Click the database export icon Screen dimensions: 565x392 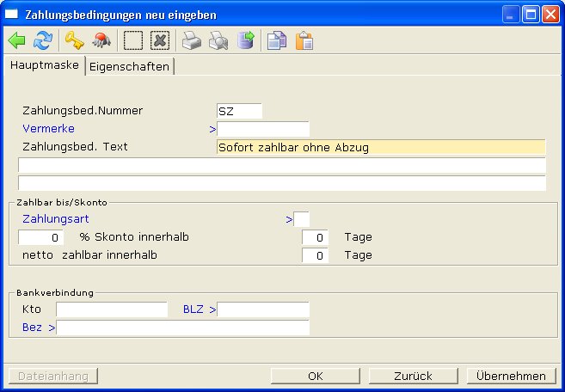coord(246,40)
